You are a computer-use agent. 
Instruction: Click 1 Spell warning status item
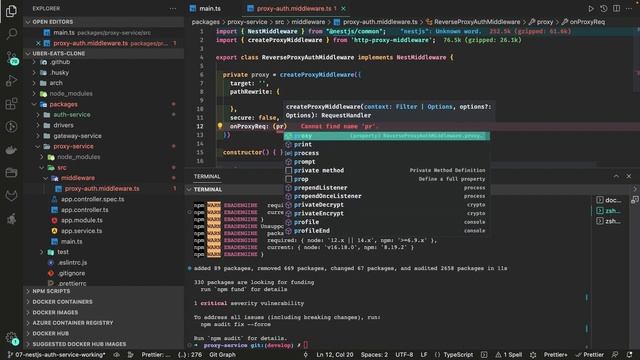509,355
